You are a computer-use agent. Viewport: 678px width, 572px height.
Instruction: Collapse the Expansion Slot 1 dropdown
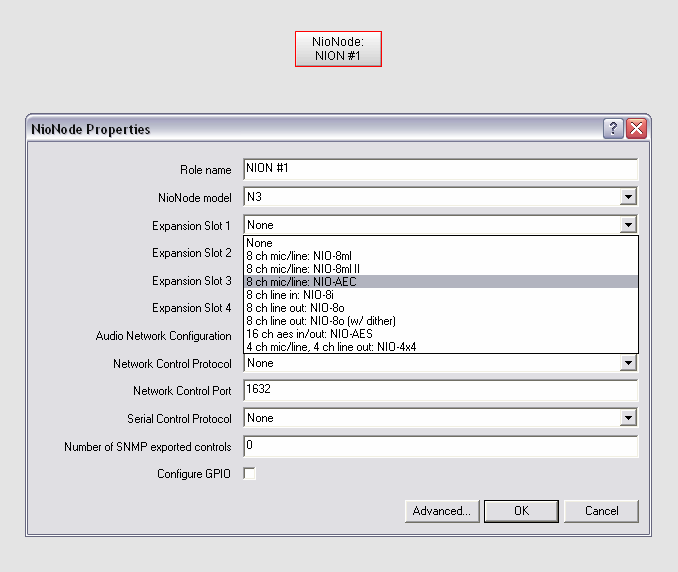tap(627, 226)
